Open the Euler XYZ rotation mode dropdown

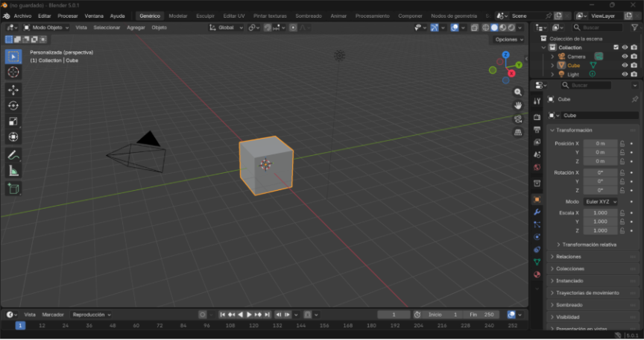point(601,201)
